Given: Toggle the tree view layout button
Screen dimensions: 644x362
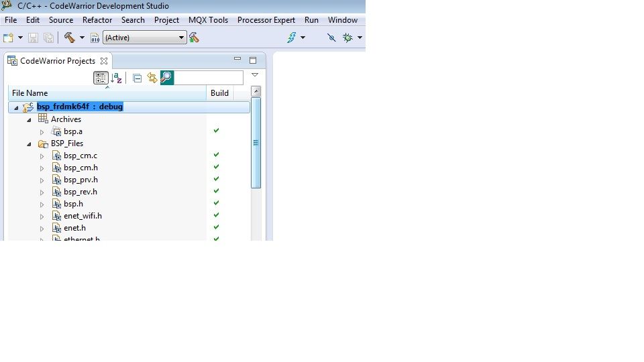Looking at the screenshot, I should point(101,78).
